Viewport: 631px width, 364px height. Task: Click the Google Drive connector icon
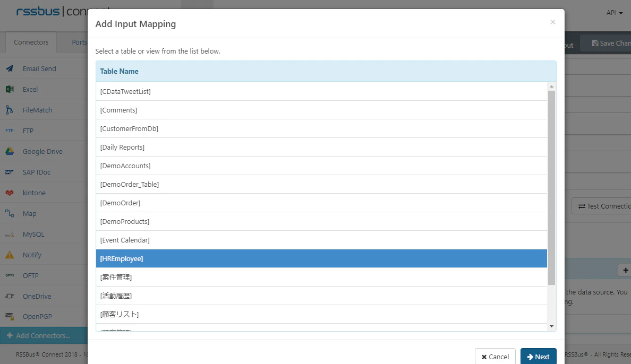10,151
